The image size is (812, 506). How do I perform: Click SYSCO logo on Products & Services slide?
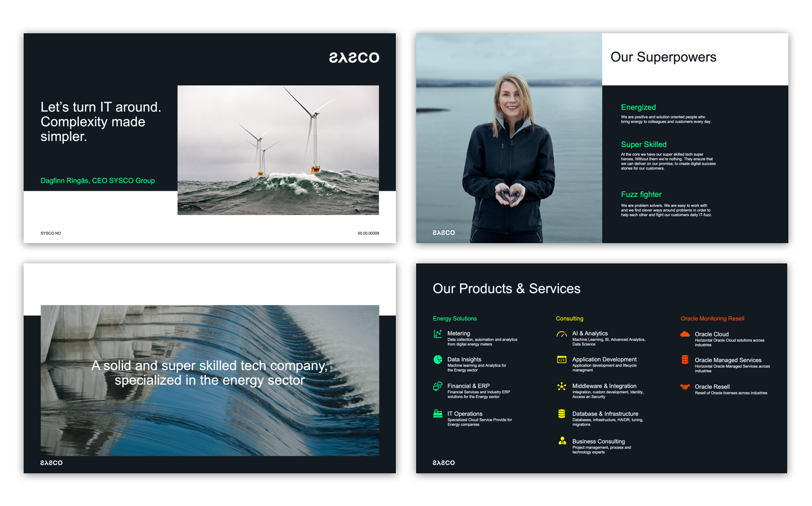tap(444, 463)
